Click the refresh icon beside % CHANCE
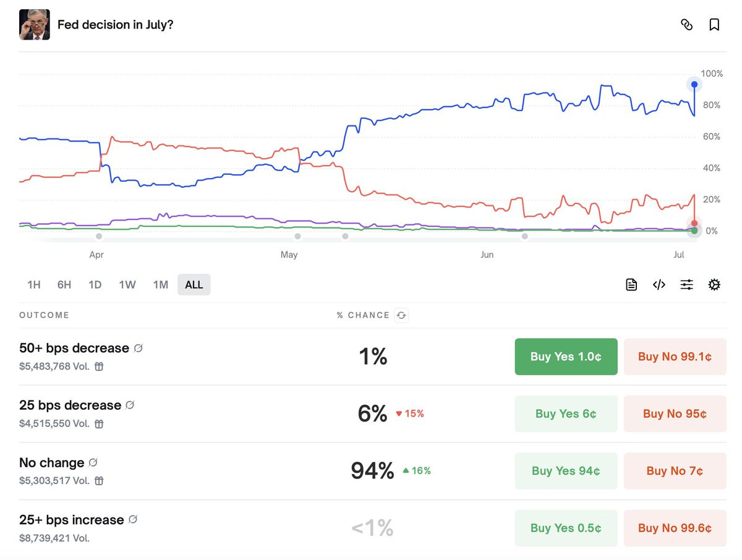Viewport: 742px width, 560px height. [401, 315]
